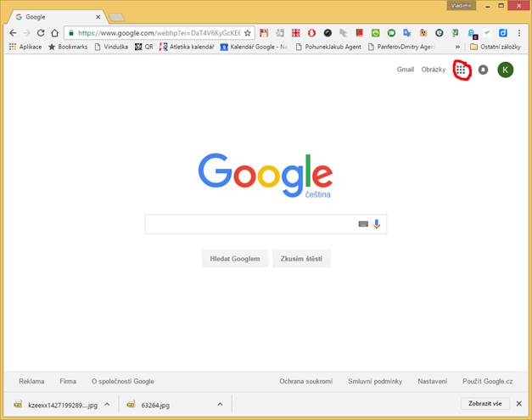Image resolution: width=532 pixels, height=420 pixels.
Task: Click the UK flag extension icon
Action: click(x=296, y=33)
